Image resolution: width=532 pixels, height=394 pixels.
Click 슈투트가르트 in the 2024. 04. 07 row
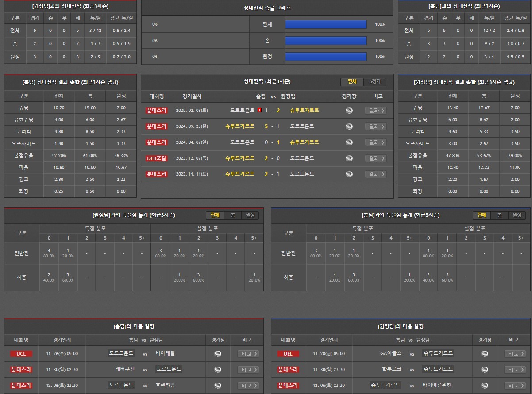(304, 142)
